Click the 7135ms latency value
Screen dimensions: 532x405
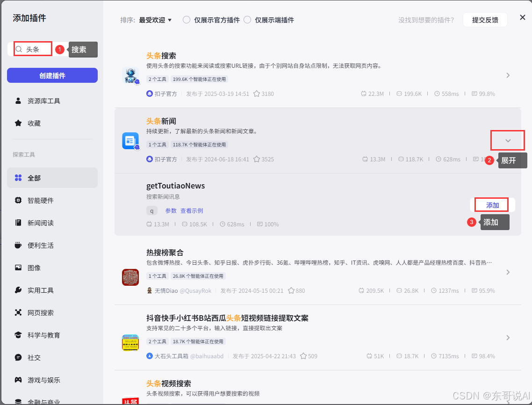tap(448, 356)
